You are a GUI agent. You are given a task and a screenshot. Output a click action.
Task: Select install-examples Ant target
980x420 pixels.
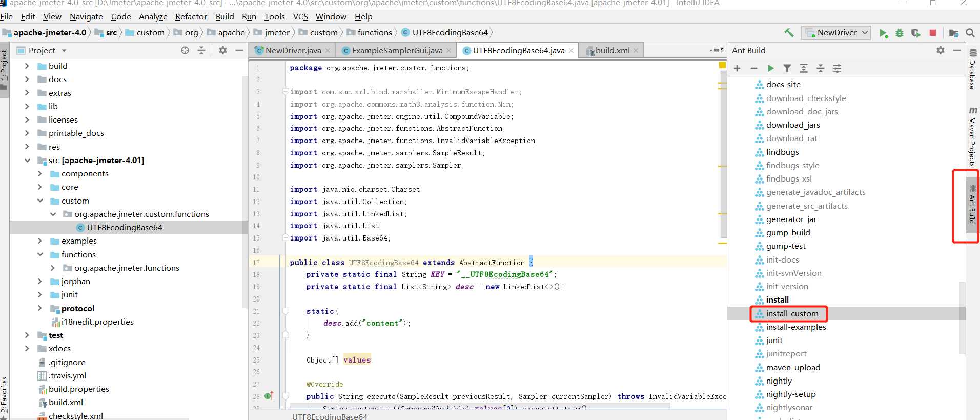tap(796, 327)
